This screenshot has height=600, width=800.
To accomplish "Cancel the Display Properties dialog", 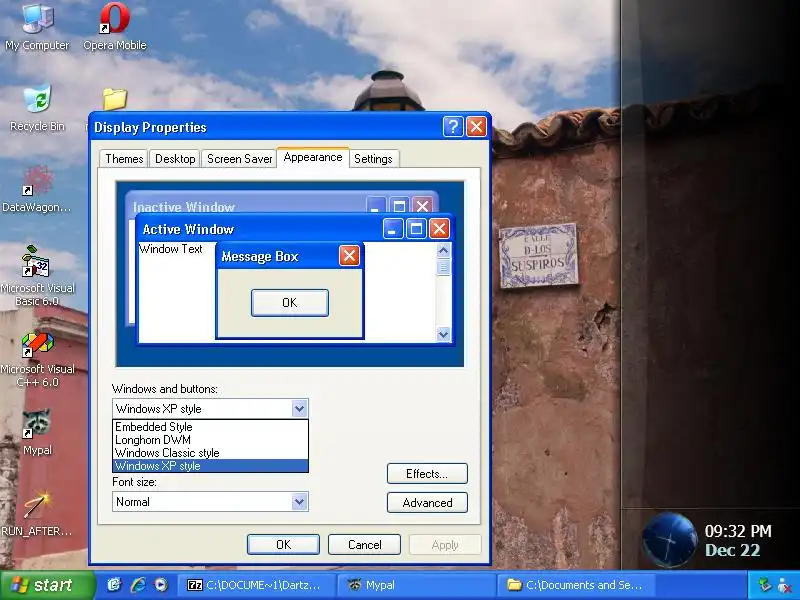I will [364, 544].
